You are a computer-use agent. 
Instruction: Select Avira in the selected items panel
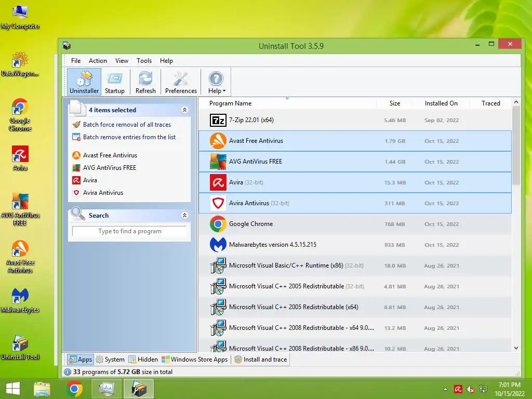pos(90,180)
